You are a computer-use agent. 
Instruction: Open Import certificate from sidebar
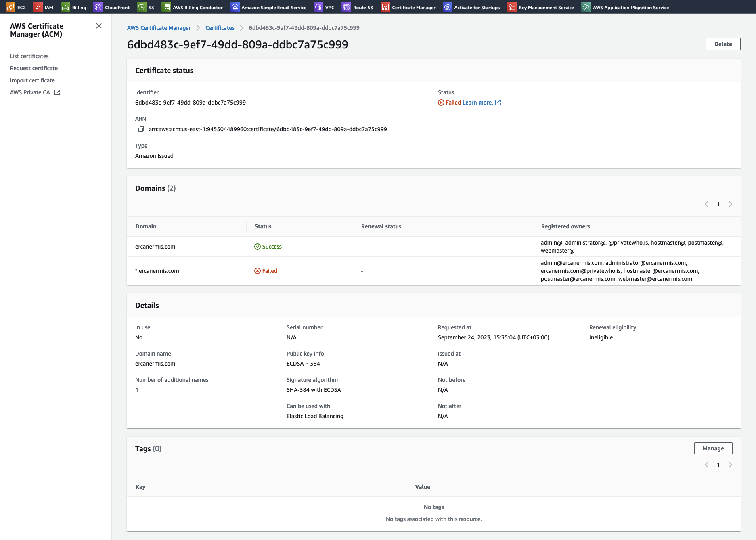click(32, 80)
